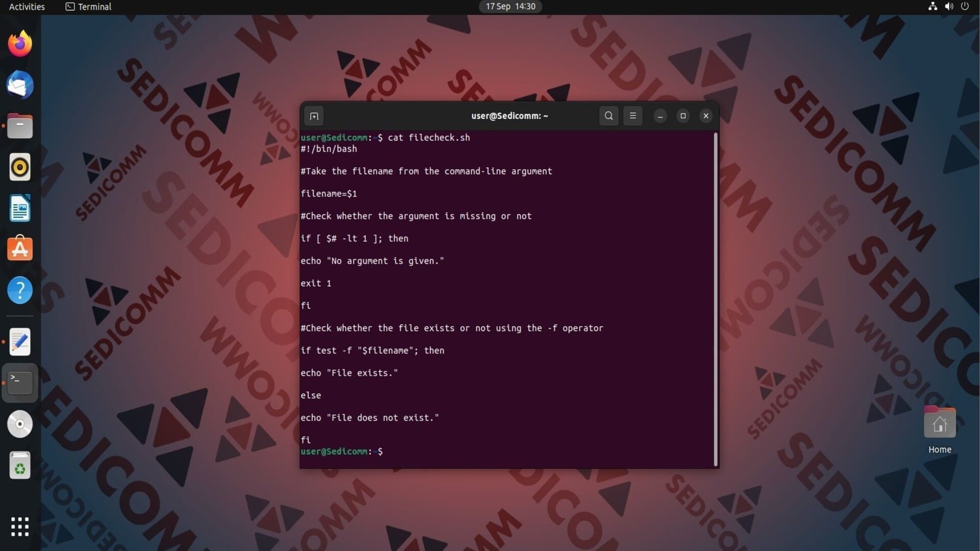Click the command "cat filecheck.sh"
The width and height of the screenshot is (980, 551).
pos(429,138)
